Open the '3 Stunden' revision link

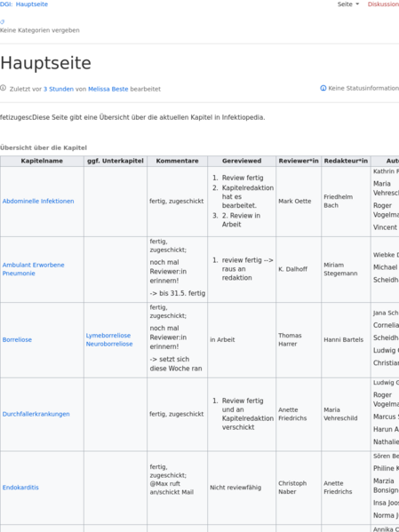pyautogui.click(x=59, y=89)
